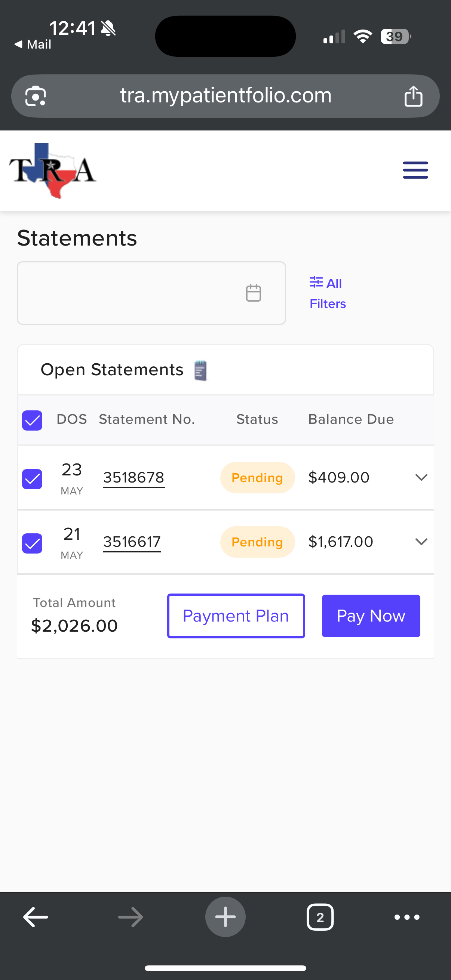Click the Payment Plan button

point(236,616)
